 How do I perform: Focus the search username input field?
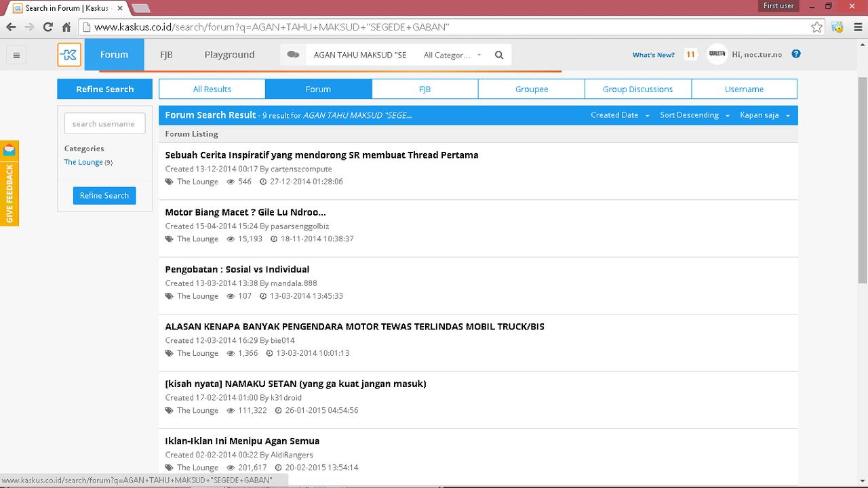[104, 123]
